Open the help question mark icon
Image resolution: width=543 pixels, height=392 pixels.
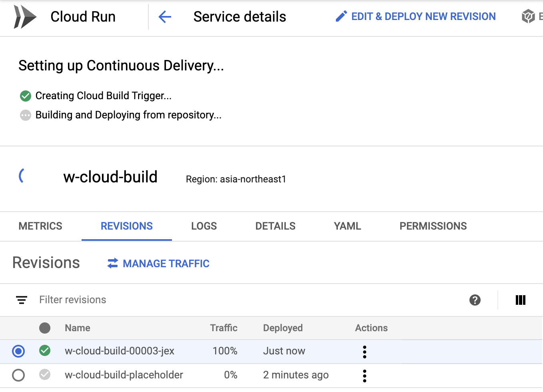[x=475, y=300]
